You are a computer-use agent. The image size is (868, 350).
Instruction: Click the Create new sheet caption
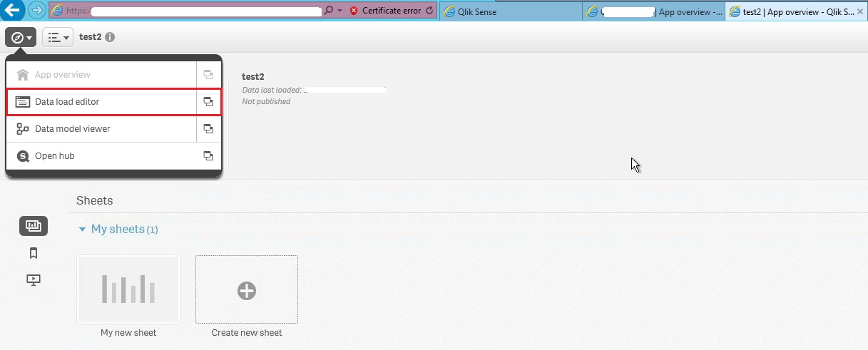[x=247, y=333]
